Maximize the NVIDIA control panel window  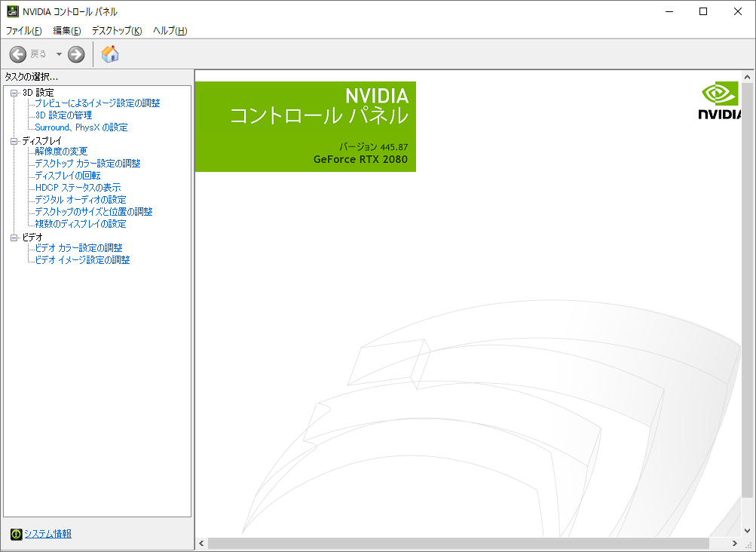pyautogui.click(x=703, y=11)
